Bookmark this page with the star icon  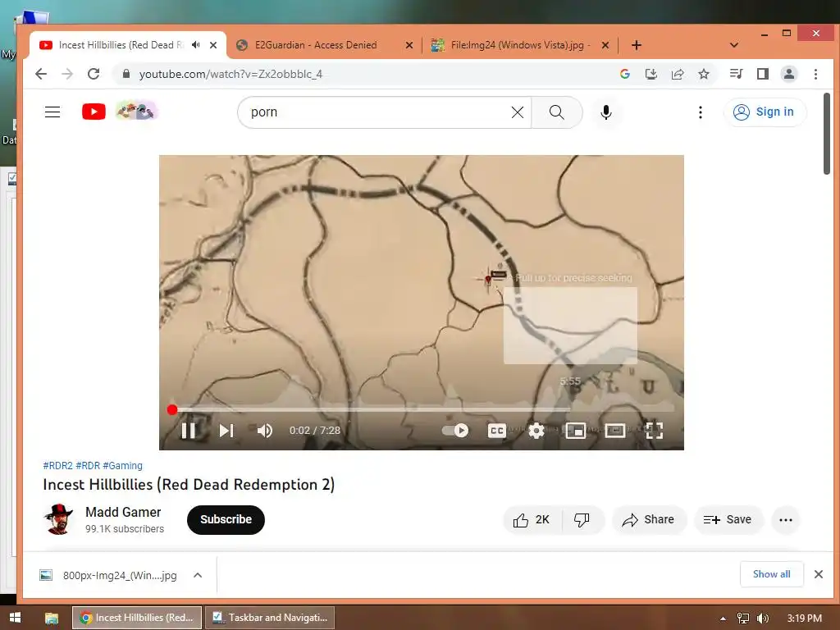(x=704, y=74)
